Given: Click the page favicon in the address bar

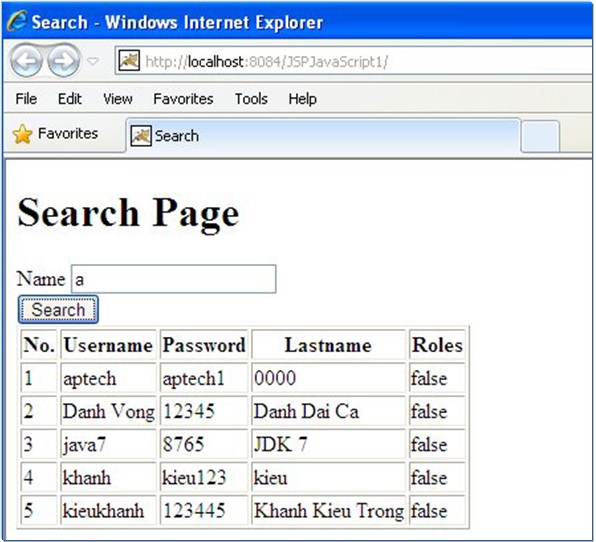Looking at the screenshot, I should click(129, 61).
